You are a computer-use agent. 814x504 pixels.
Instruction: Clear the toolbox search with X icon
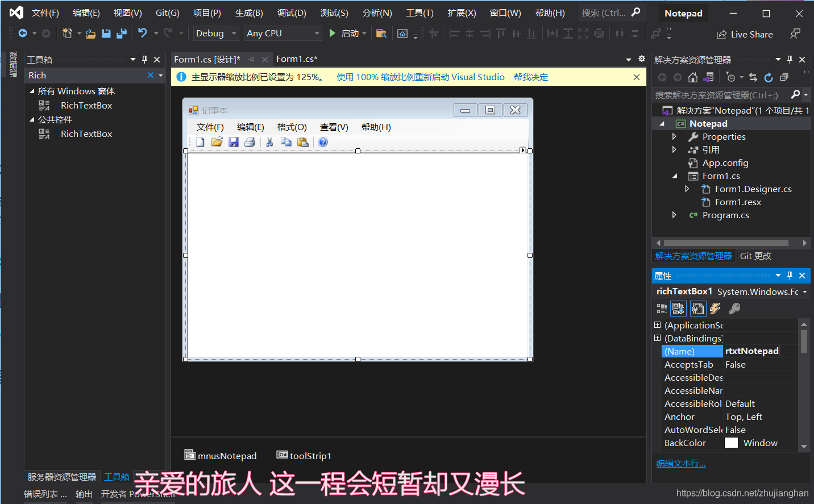pyautogui.click(x=150, y=75)
